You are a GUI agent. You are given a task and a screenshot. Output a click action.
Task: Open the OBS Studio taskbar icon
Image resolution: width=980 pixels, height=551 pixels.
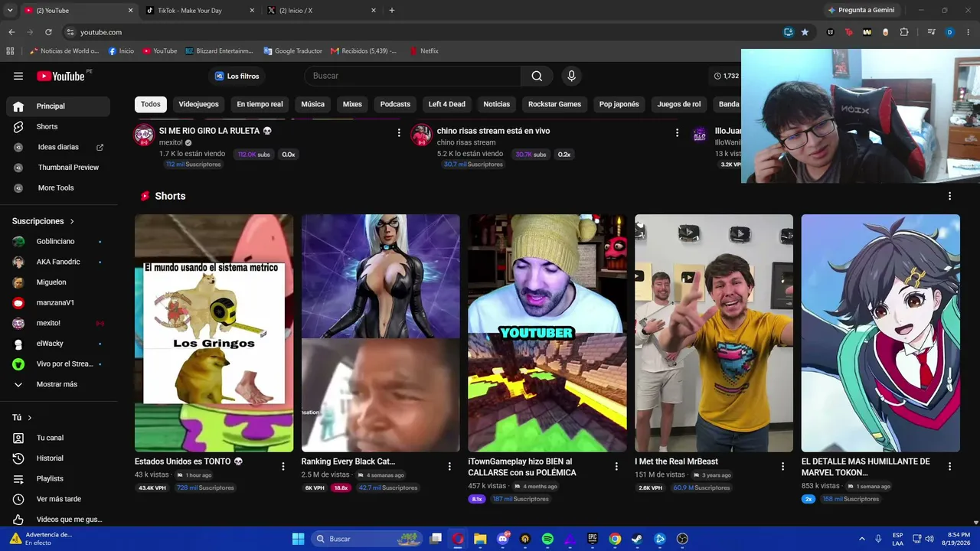pos(682,539)
